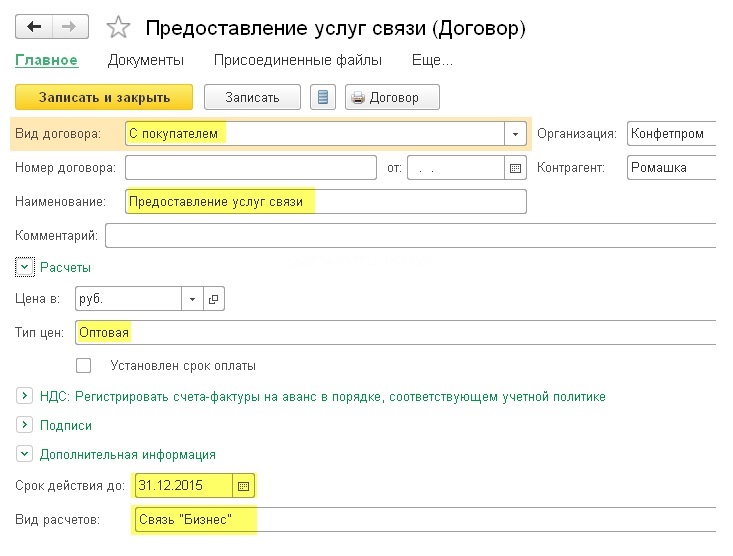
Task: Open the Цена в currency dropdown arrow
Action: [192, 299]
